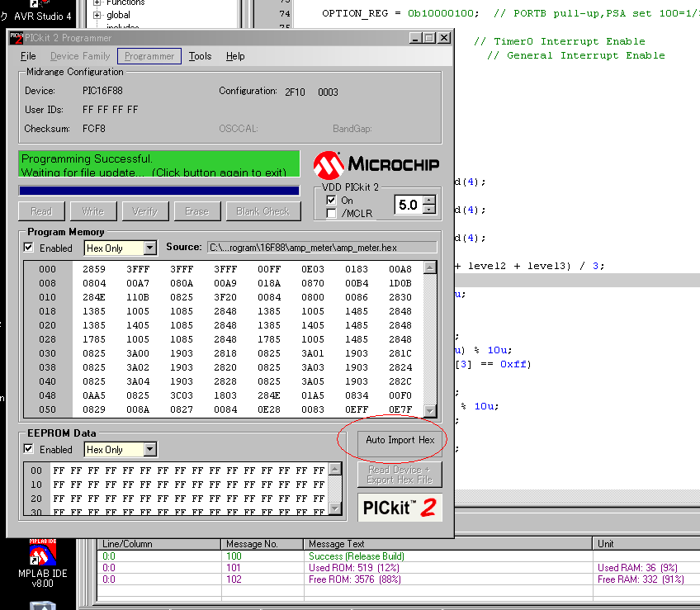Click the PICkit 2 logo image
700x610 pixels.
click(x=400, y=508)
